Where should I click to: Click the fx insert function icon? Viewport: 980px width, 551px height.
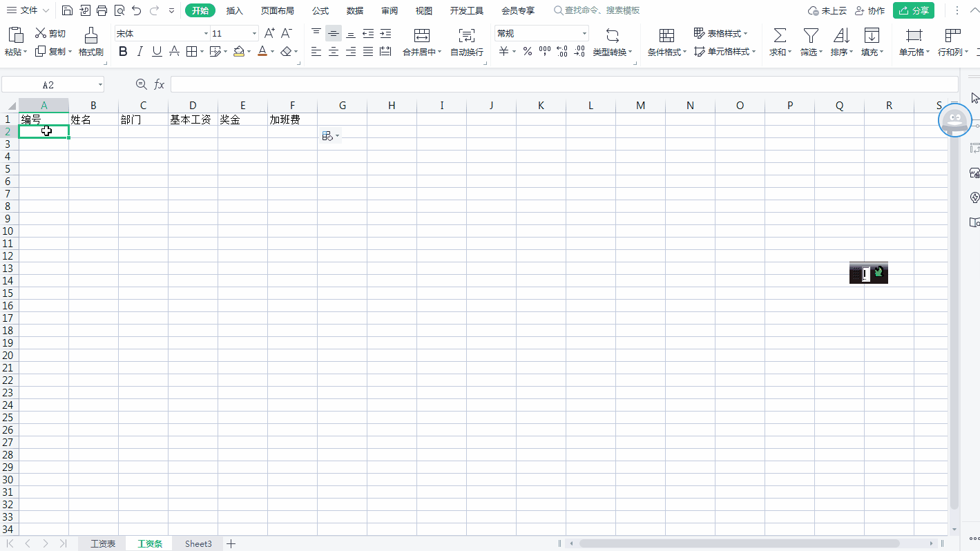(159, 84)
